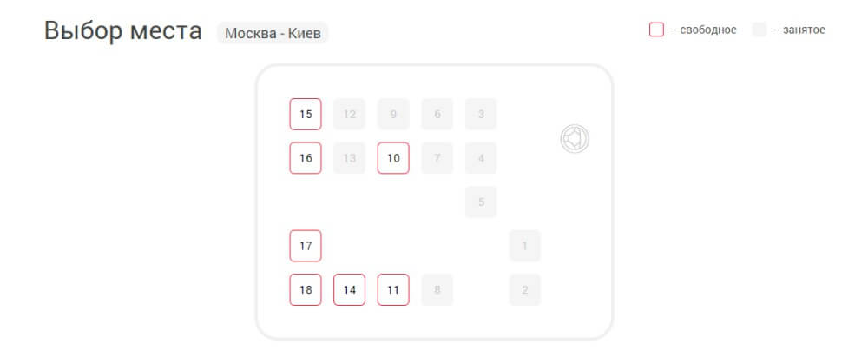Pick seat number 11

[x=393, y=290]
